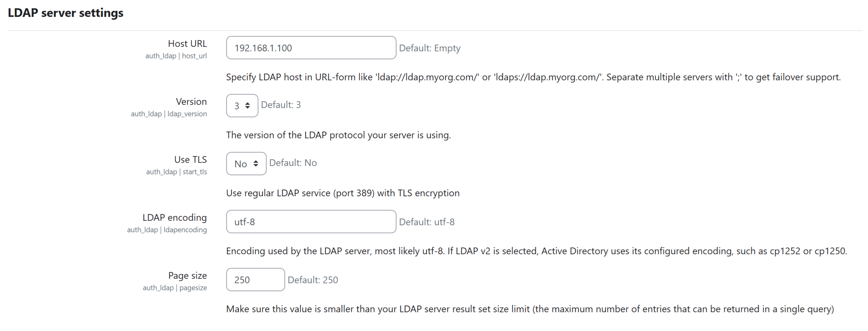Open the Version dropdown

[x=241, y=106]
